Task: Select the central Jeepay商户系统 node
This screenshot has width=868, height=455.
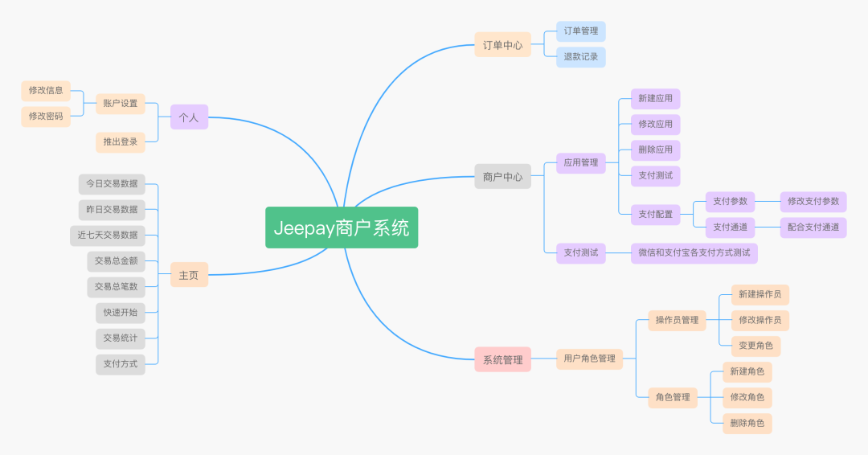Action: (x=342, y=227)
